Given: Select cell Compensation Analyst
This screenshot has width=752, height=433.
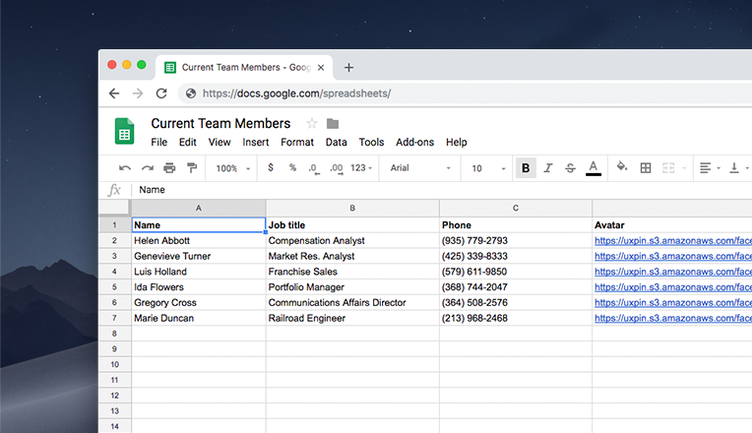Looking at the screenshot, I should tap(352, 240).
